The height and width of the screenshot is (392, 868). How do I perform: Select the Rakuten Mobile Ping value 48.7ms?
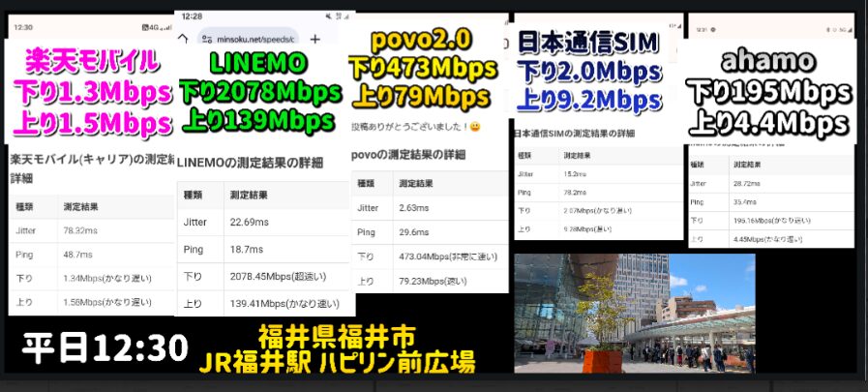coord(78,255)
